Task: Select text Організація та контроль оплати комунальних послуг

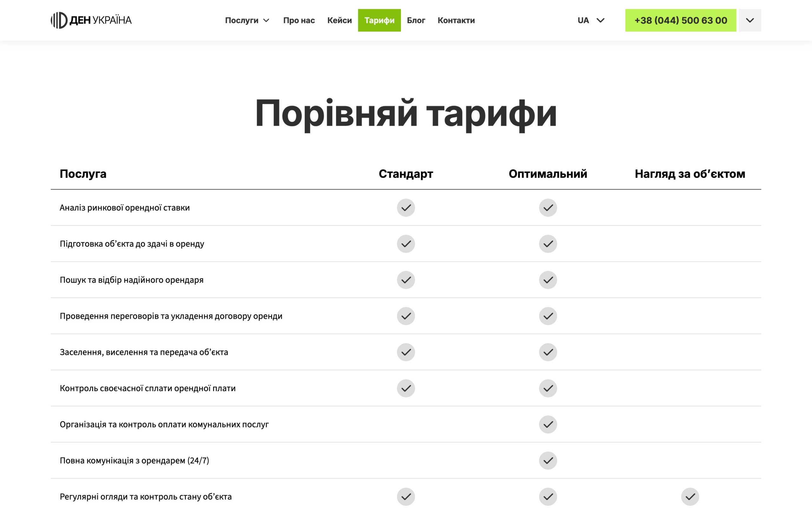Action: click(164, 424)
